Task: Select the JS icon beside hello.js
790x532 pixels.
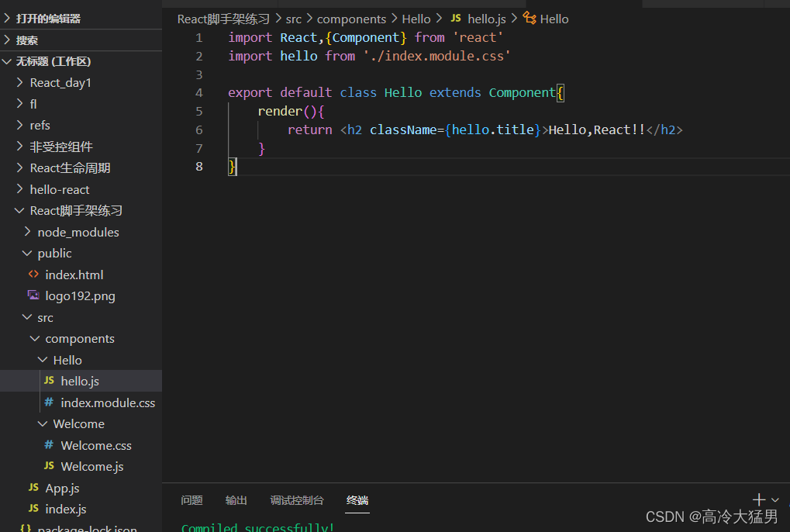Action: tap(49, 381)
